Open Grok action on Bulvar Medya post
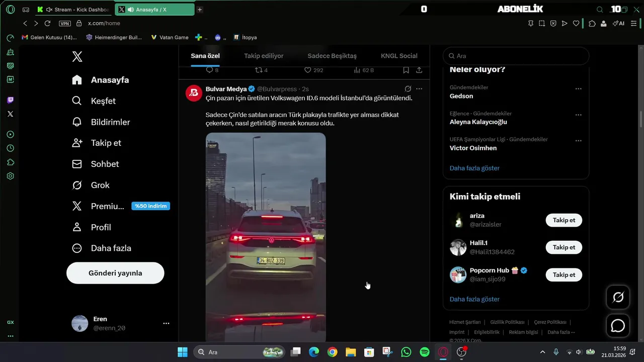Screen dimensions: 644x362 [x=408, y=89]
